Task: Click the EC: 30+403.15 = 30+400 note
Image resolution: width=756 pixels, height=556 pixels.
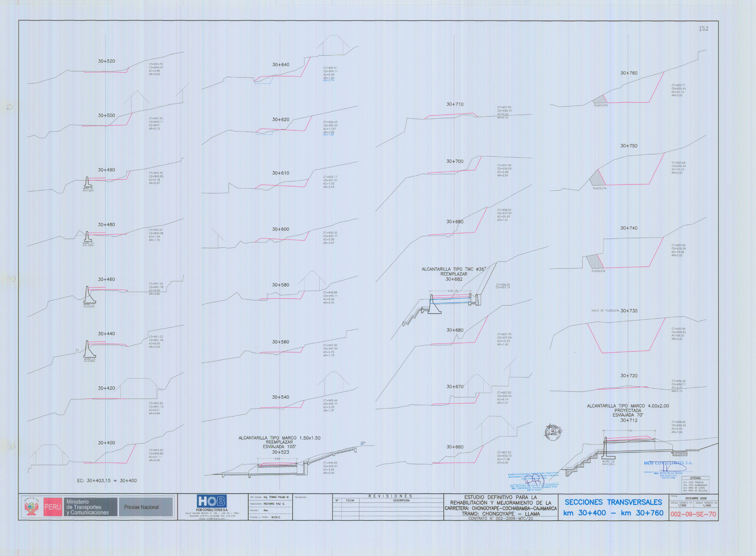Action: 107,481
